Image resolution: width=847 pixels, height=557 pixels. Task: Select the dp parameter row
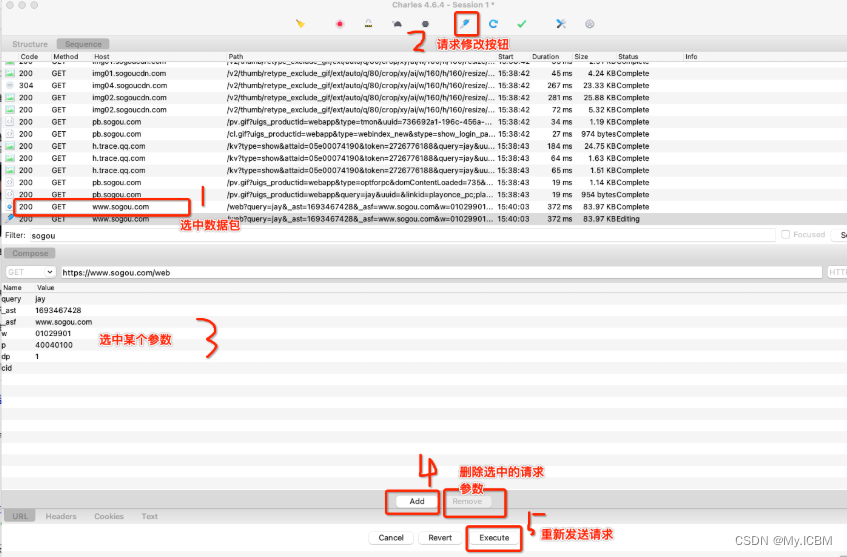(424, 357)
